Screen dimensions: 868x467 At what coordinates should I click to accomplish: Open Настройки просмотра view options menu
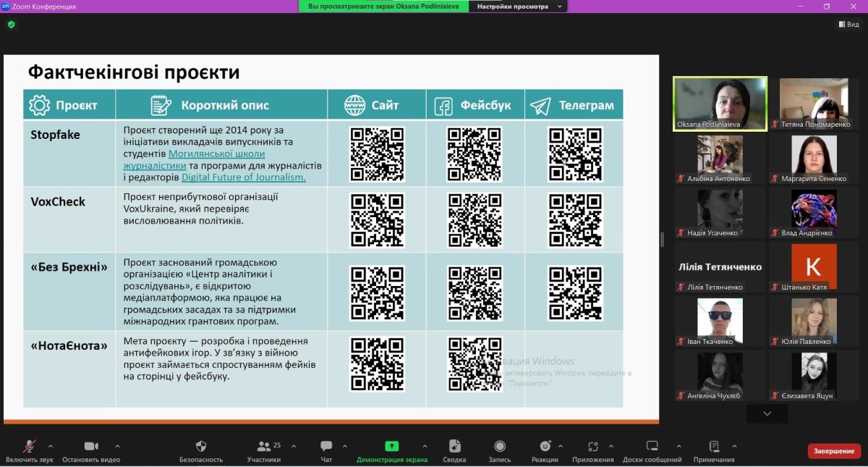point(517,7)
